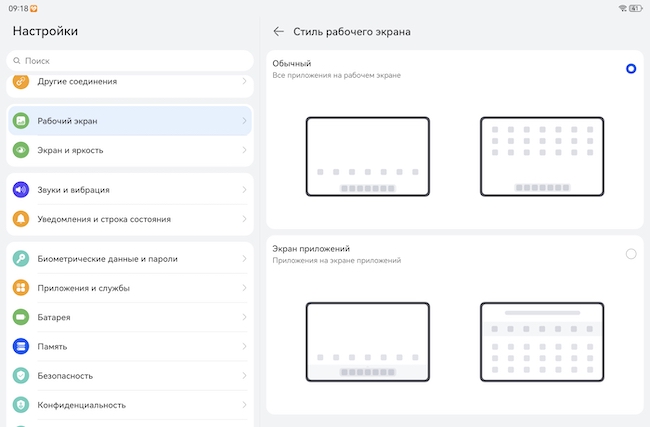Click chevron on Память row
This screenshot has width=650, height=427.
244,346
